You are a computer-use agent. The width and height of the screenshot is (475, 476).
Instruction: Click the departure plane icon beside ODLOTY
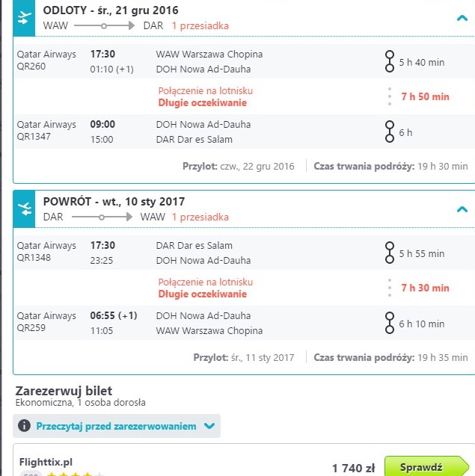pos(25,18)
